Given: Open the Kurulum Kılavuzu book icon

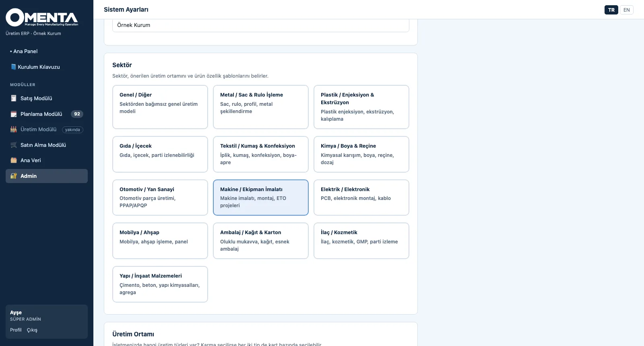Looking at the screenshot, I should point(13,67).
